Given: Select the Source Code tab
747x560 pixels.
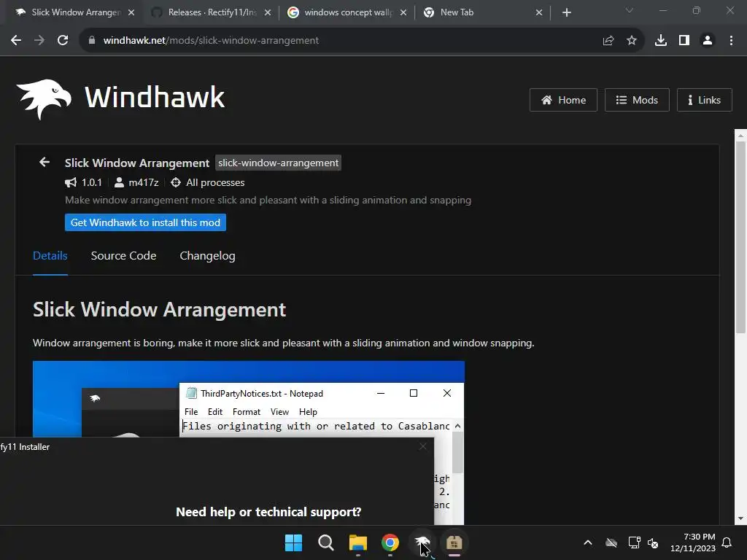Looking at the screenshot, I should click(x=123, y=256).
